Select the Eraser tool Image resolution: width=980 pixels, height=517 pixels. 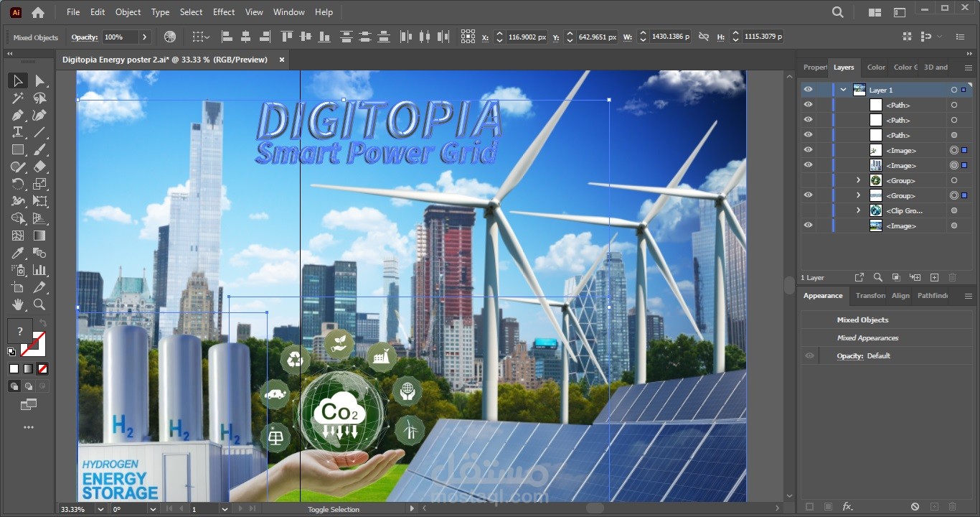40,167
